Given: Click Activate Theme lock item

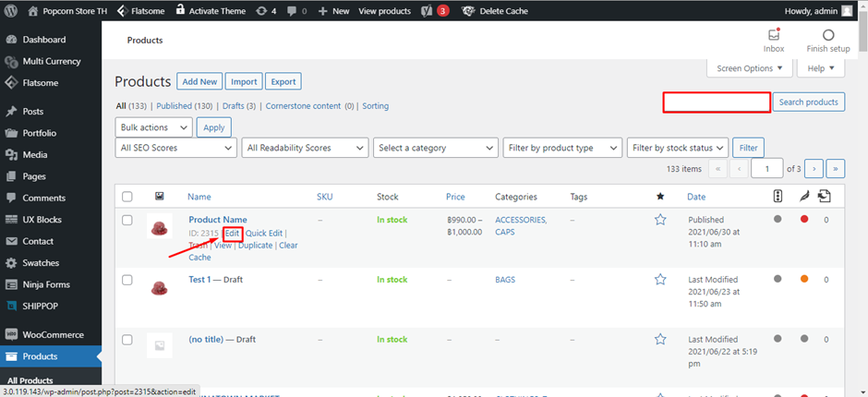Looking at the screenshot, I should pyautogui.click(x=211, y=10).
